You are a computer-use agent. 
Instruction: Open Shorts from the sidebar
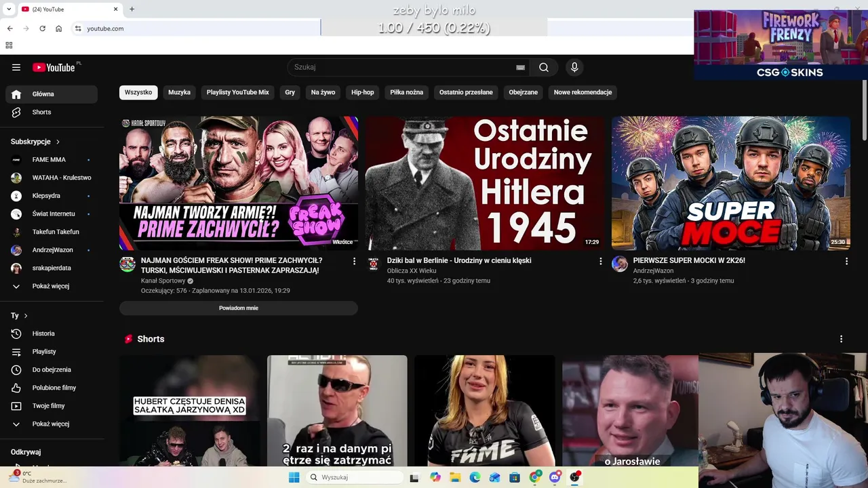[52, 112]
